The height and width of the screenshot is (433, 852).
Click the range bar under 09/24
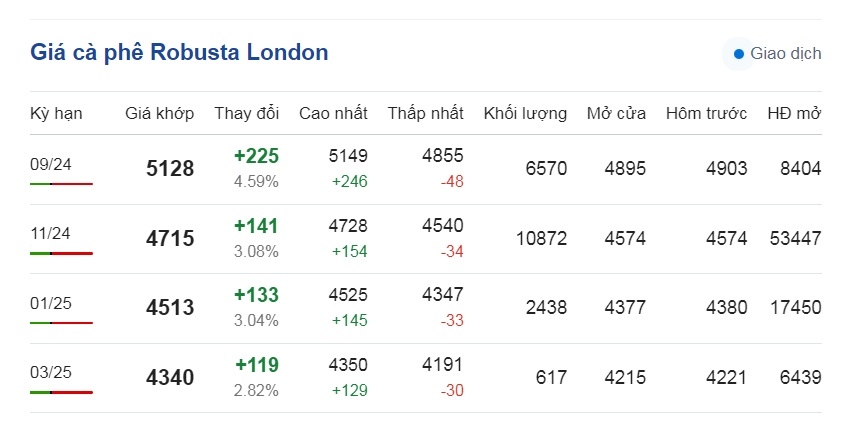(61, 184)
